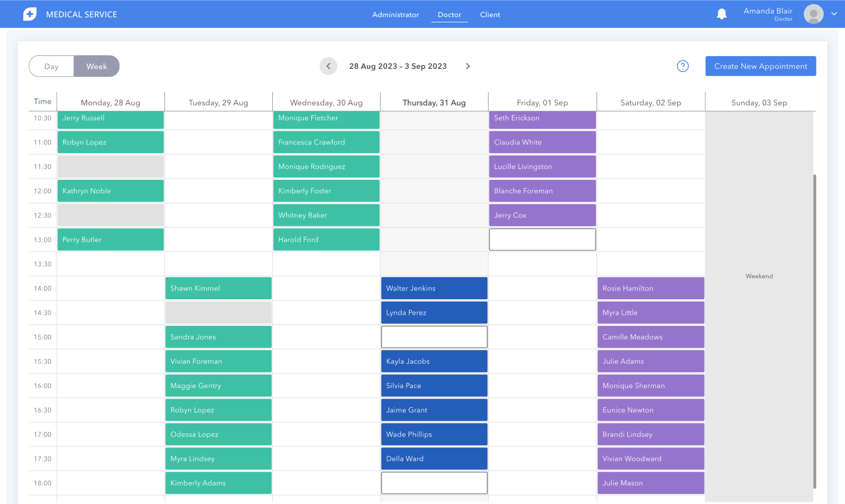Expand the user account dropdown chevron
The width and height of the screenshot is (845, 504).
click(834, 14)
